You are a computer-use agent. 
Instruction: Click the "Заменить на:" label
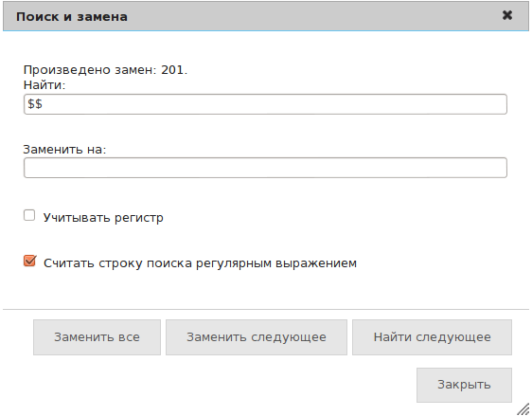coord(64,149)
